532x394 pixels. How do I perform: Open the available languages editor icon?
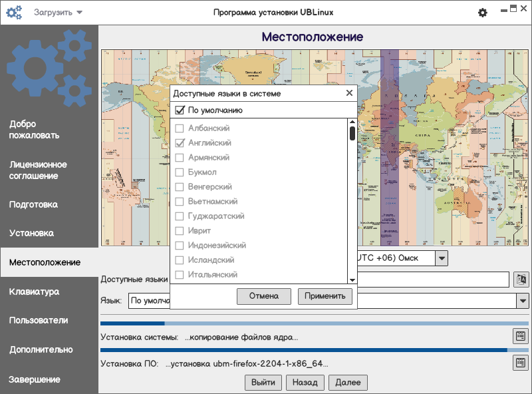(521, 280)
